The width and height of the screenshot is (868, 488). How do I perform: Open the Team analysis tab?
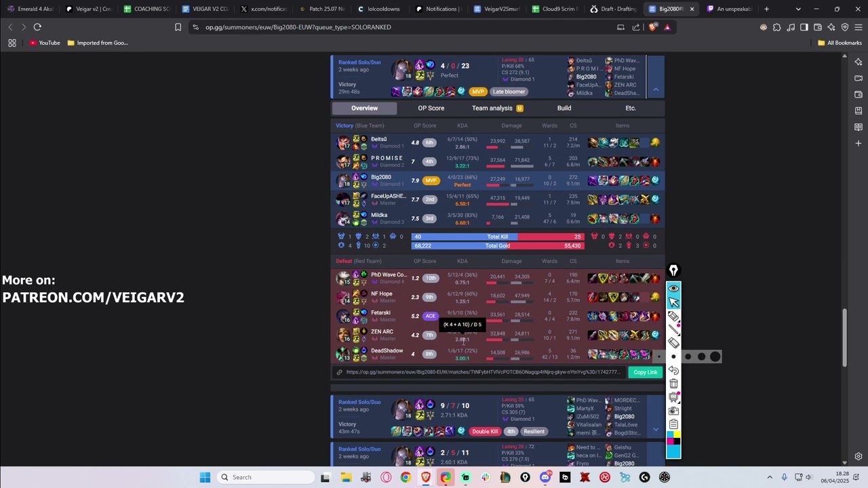click(498, 108)
